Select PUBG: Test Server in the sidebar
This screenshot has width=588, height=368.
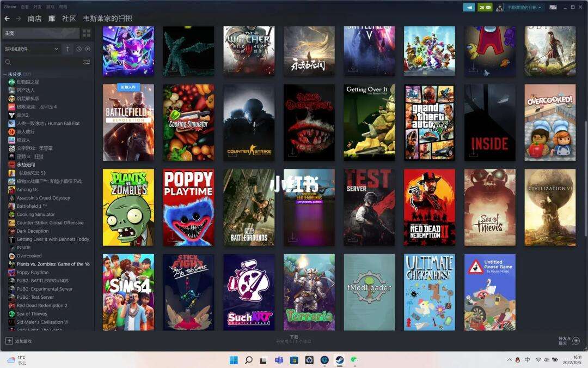click(35, 297)
